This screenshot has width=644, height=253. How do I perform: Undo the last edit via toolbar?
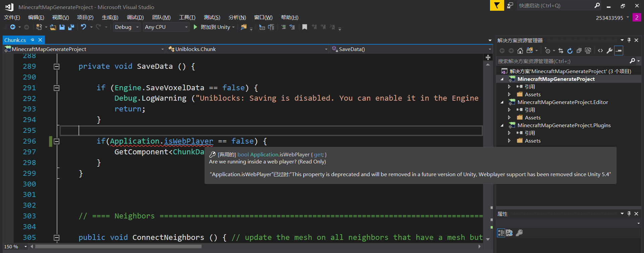(x=84, y=27)
